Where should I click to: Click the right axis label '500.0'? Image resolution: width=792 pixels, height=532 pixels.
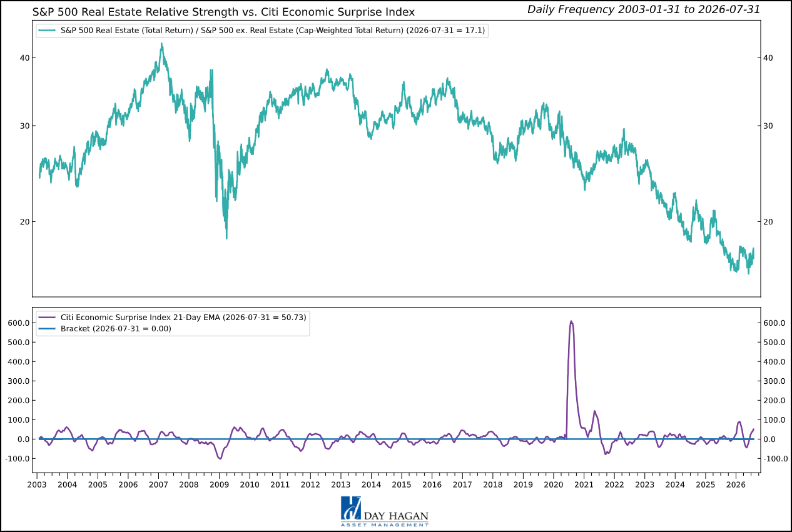click(x=774, y=342)
